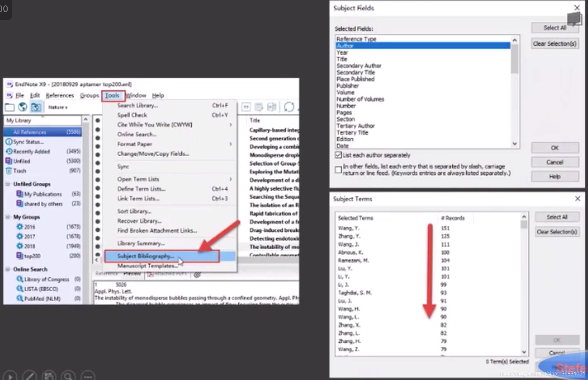Click down arrow of Subject Terms scrollbar
The image size is (588, 380).
[x=524, y=352]
